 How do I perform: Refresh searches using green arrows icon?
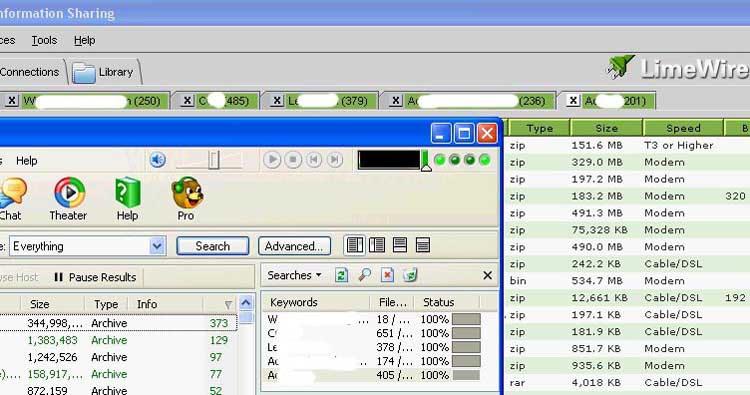[x=341, y=275]
